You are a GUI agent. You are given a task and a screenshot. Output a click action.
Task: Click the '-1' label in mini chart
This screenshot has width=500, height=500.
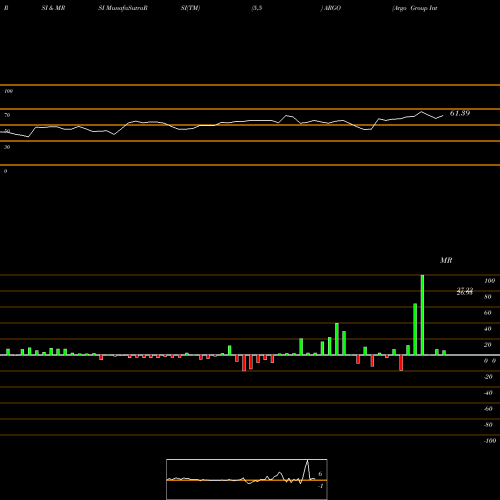[x=321, y=486]
